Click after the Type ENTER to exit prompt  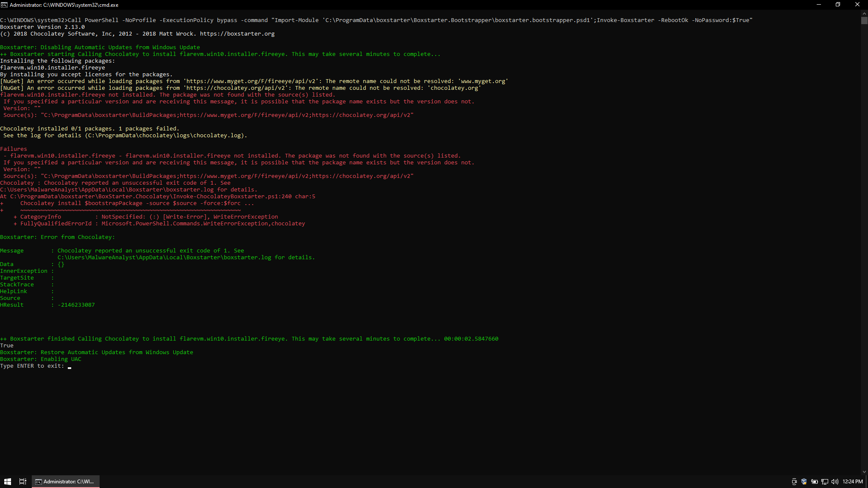pos(69,366)
